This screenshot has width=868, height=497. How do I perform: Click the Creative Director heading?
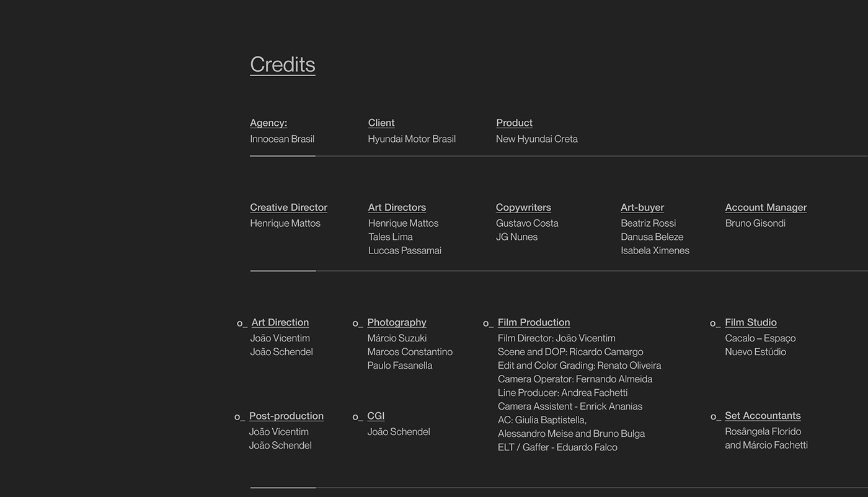[288, 207]
